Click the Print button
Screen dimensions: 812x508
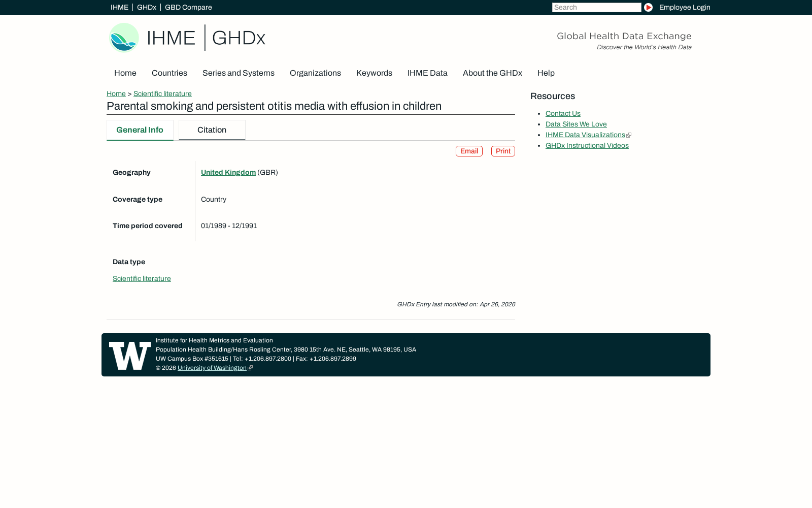click(503, 151)
